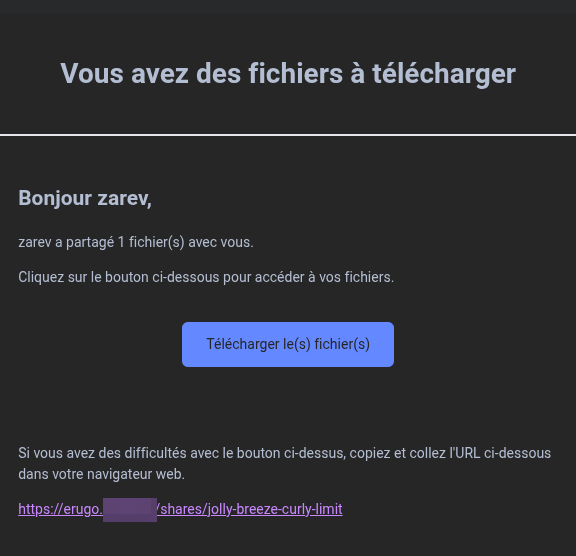Click the Si vous avez des difficultés paragraph
The height and width of the screenshot is (556, 576).
pyautogui.click(x=285, y=463)
